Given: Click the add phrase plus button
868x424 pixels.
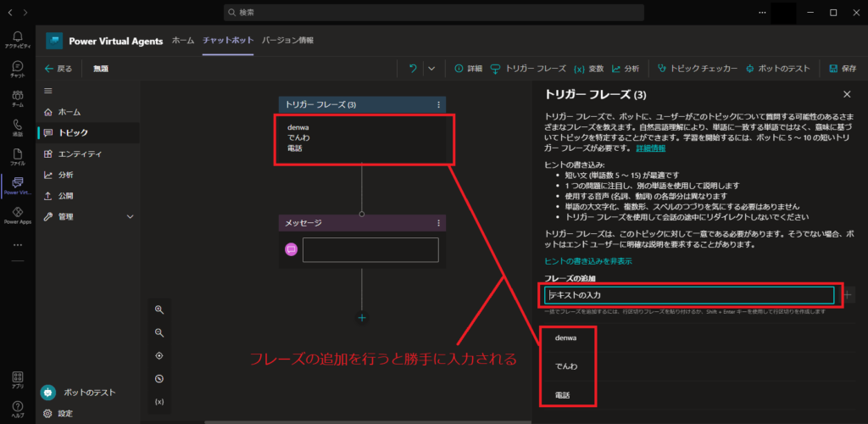Looking at the screenshot, I should point(848,295).
